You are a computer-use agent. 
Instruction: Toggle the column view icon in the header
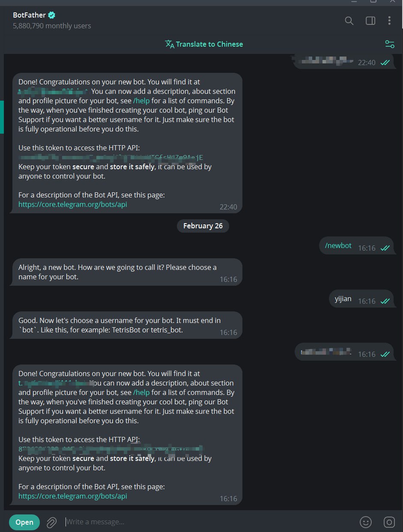coord(370,20)
